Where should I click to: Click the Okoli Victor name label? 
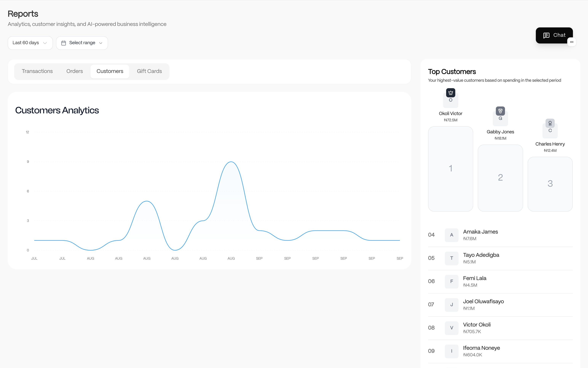click(x=450, y=113)
